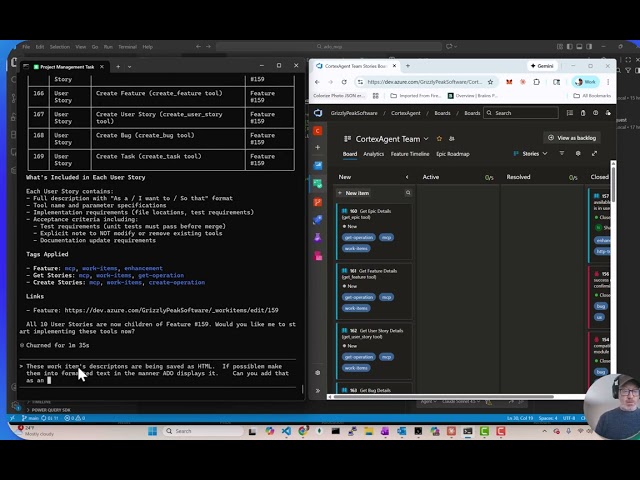Collapse the New column chevron
Screen dimensions: 640x480
pyautogui.click(x=407, y=177)
